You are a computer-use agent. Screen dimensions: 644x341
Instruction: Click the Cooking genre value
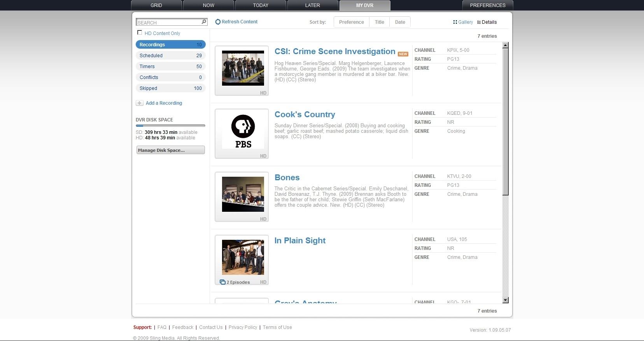point(456,131)
